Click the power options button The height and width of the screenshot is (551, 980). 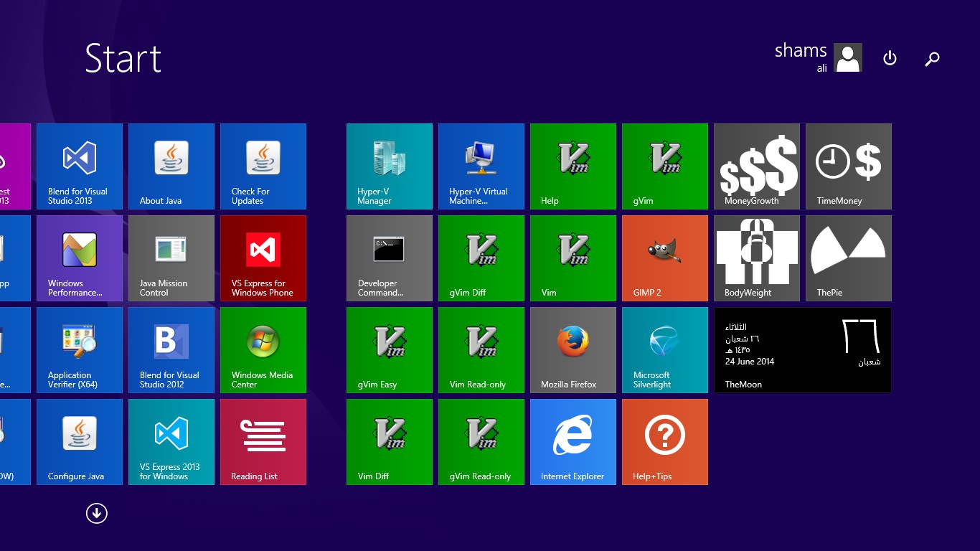(890, 58)
